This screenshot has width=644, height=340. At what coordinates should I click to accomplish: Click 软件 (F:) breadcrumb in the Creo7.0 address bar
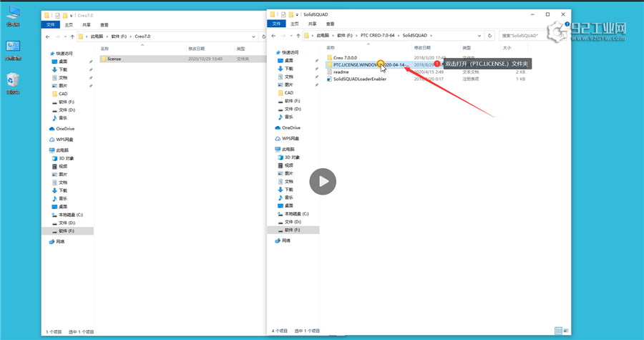point(118,37)
